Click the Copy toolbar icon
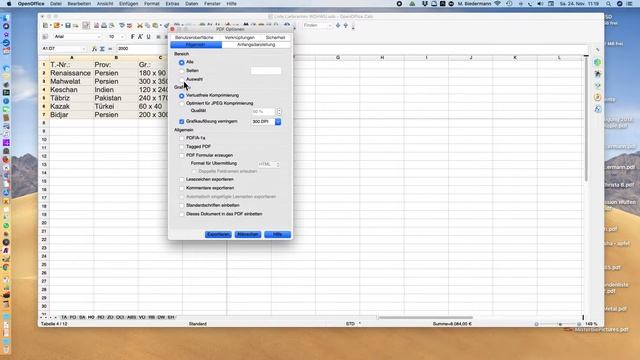 147,25
